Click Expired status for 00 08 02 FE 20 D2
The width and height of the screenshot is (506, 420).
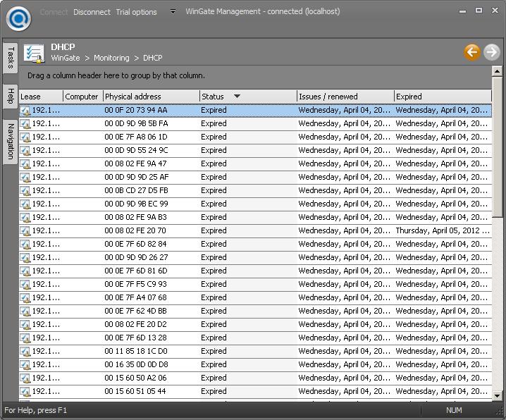214,324
